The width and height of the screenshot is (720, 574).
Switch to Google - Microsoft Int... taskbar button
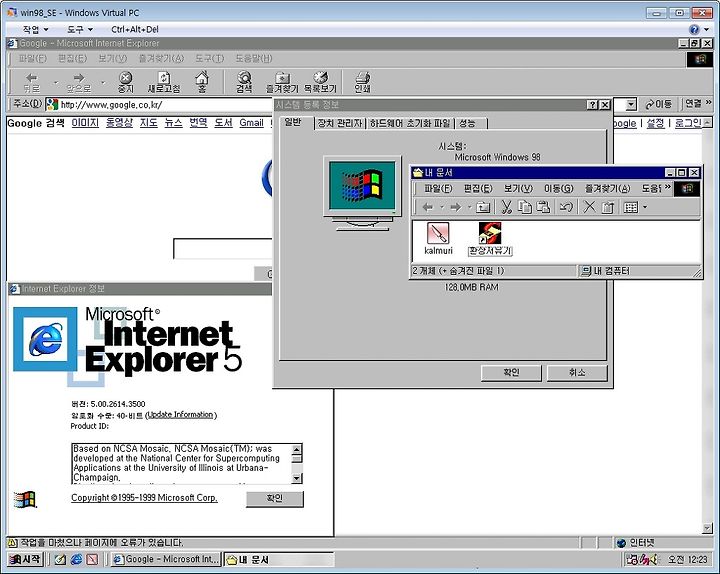(166, 559)
